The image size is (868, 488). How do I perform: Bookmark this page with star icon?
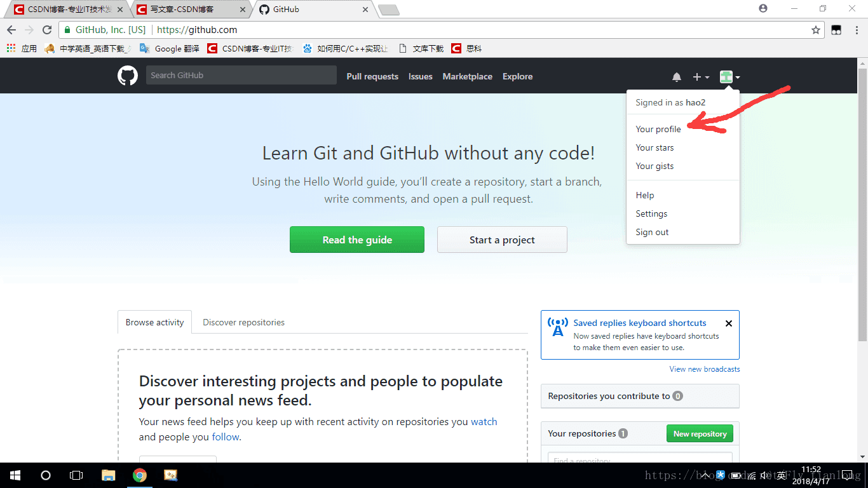[x=816, y=30]
